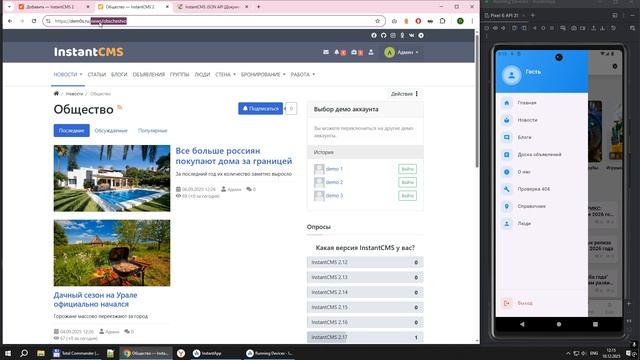Viewport: 640px width, 360px height.
Task: Select the Последние tab
Action: 71,131
